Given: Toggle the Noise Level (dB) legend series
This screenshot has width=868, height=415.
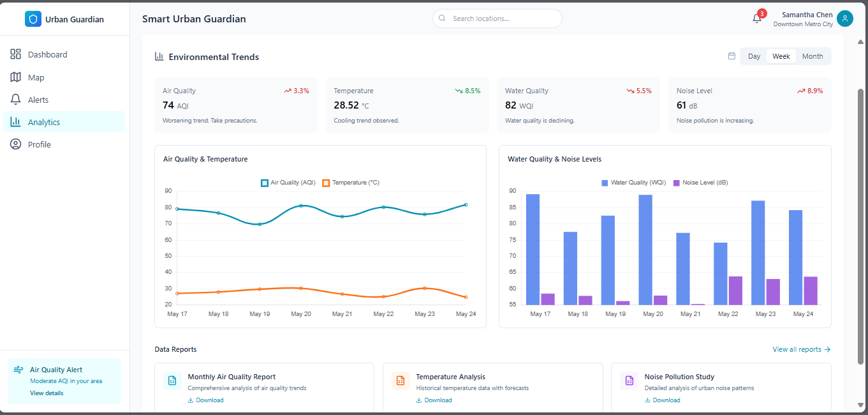Looking at the screenshot, I should pos(700,183).
